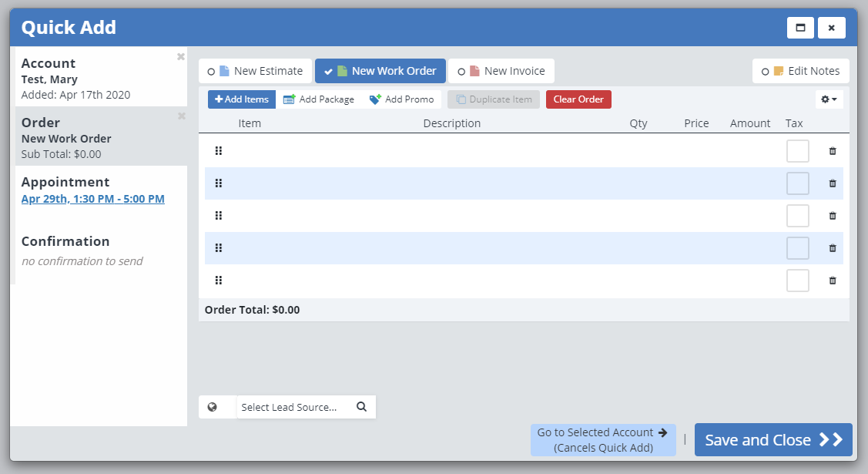
Task: Click the drag handle on fifth item row
Action: click(218, 281)
